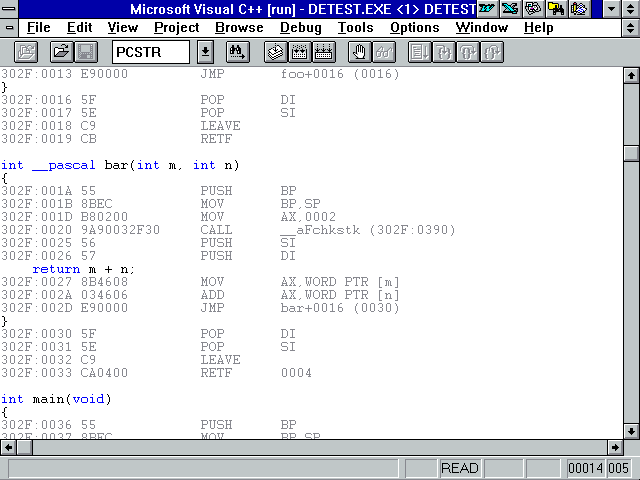Click the 'int main(void)' source line
This screenshot has width=640, height=480.
(x=56, y=399)
